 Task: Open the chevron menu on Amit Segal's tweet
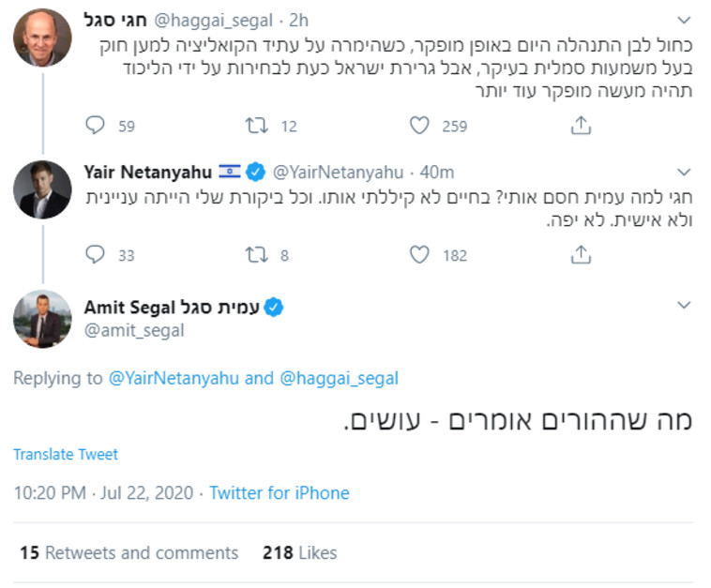(x=684, y=304)
